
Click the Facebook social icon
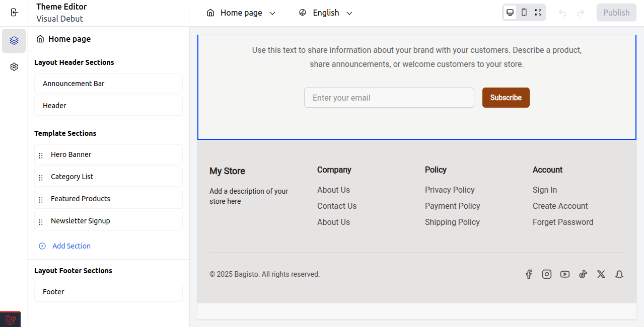[529, 274]
